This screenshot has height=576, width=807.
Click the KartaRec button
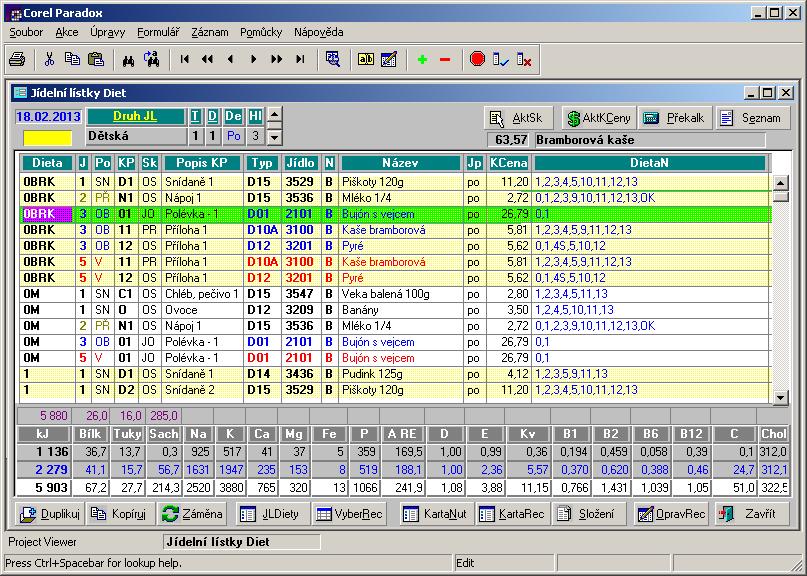tap(512, 514)
